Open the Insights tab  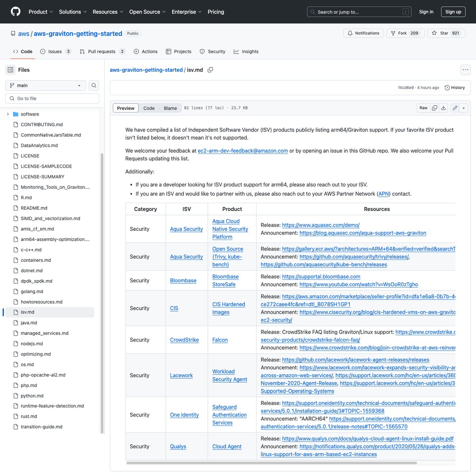246,52
